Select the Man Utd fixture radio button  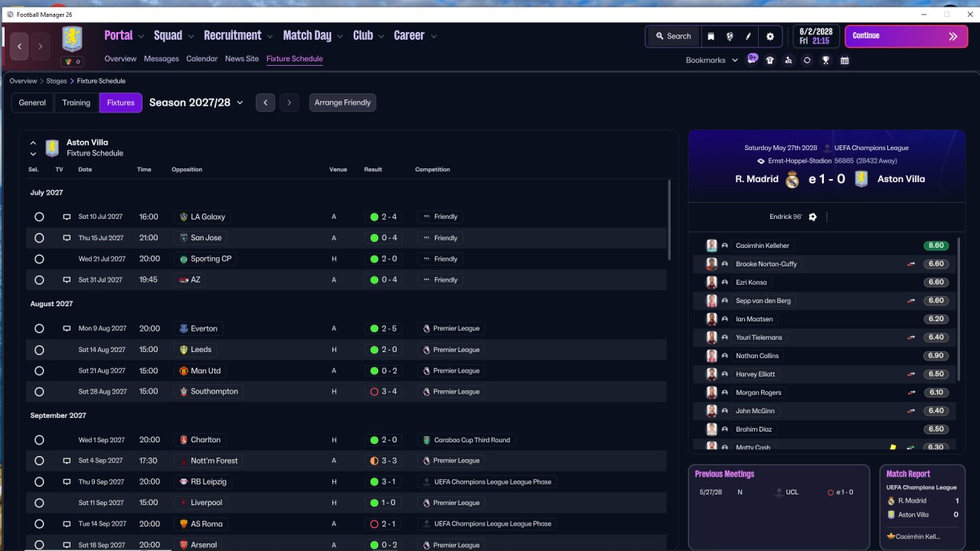point(39,371)
